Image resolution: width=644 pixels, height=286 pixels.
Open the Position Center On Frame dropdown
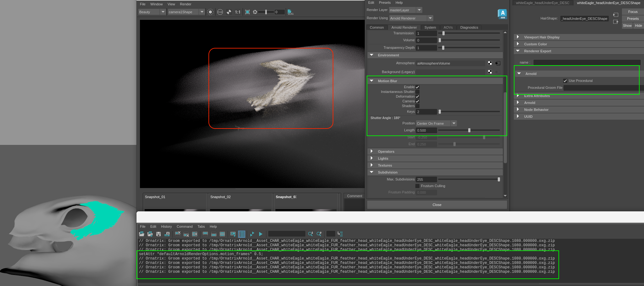[x=436, y=123]
